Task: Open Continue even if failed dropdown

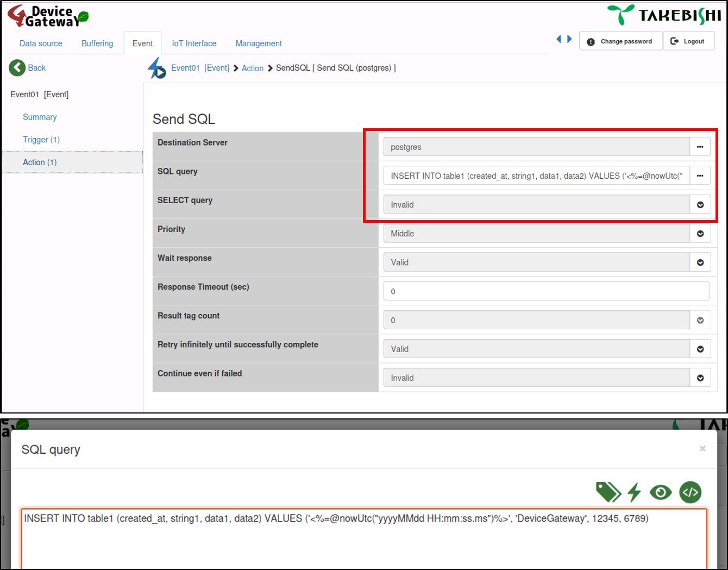Action: (x=700, y=378)
